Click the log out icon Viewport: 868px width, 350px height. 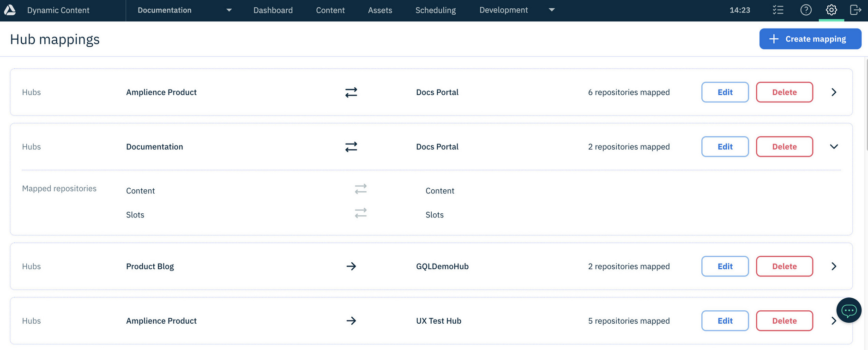(x=856, y=10)
